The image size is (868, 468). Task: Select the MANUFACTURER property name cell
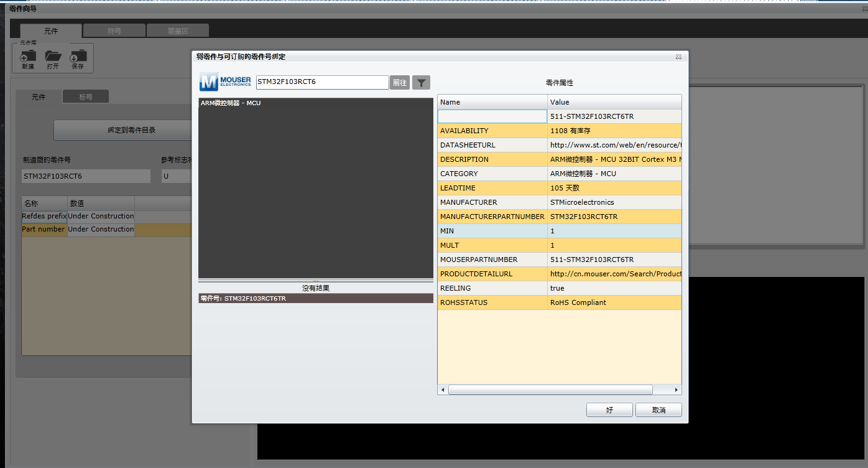coord(492,202)
